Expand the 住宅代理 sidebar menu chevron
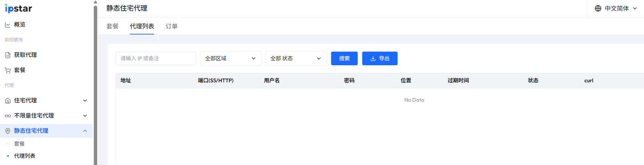 click(x=85, y=101)
